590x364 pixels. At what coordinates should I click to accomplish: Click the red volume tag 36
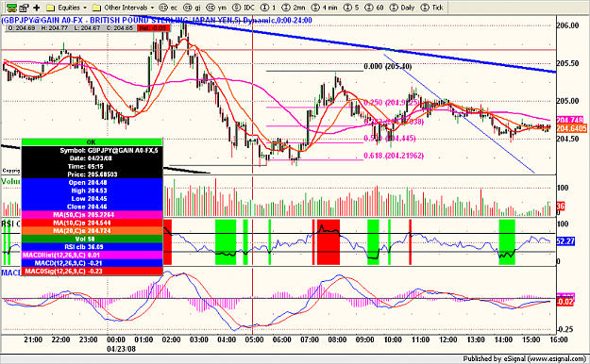coord(561,207)
